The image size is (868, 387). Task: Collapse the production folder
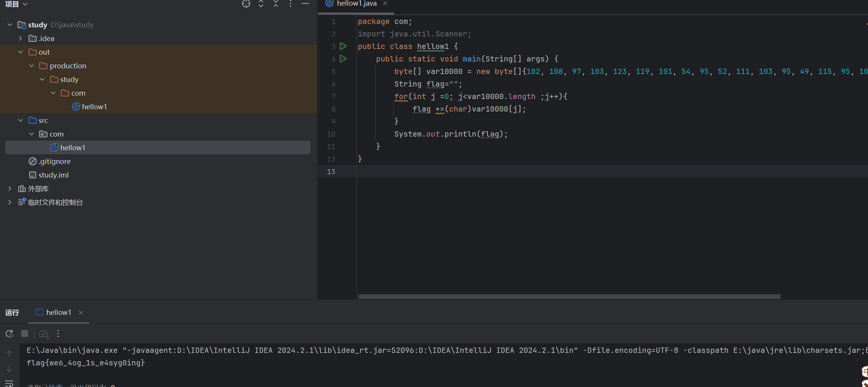[x=32, y=66]
